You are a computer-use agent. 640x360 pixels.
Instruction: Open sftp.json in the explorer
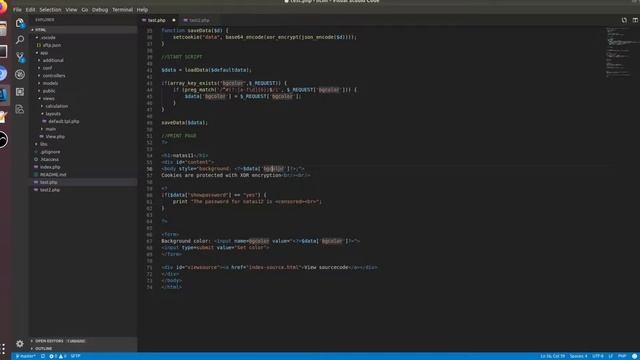52,45
